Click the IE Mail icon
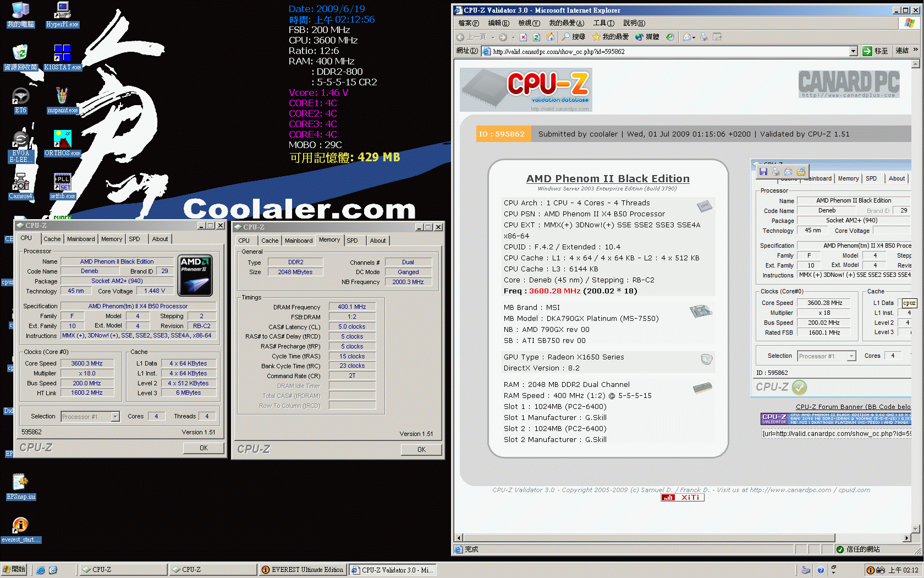Viewport: 924px width, 578px height. pos(686,37)
